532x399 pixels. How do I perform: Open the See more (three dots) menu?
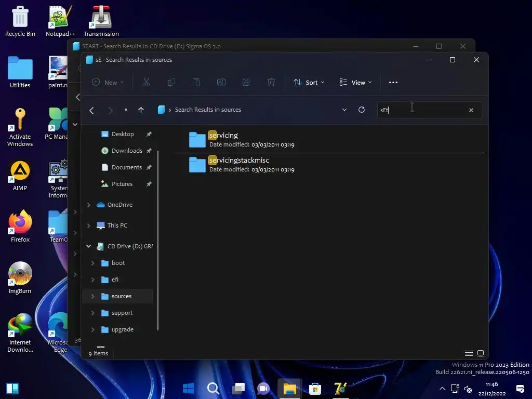[393, 83]
